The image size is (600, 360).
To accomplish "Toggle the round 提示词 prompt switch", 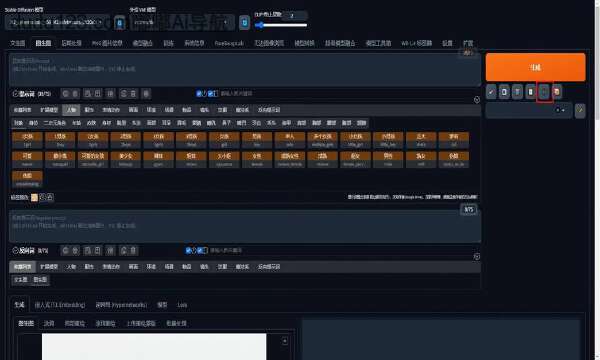I will pos(15,94).
